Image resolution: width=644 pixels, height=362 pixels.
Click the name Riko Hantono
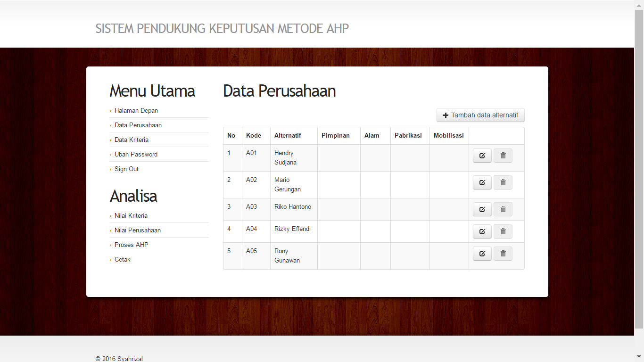293,207
